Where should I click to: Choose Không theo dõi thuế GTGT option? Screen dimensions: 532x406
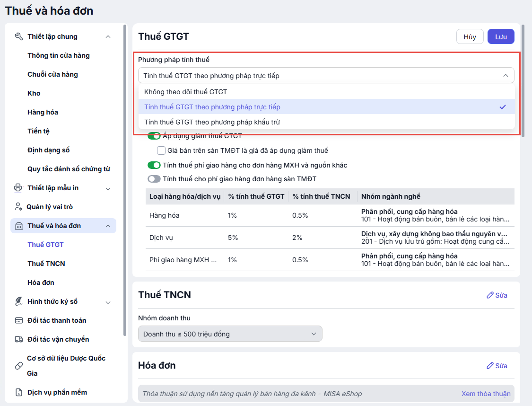click(x=185, y=92)
